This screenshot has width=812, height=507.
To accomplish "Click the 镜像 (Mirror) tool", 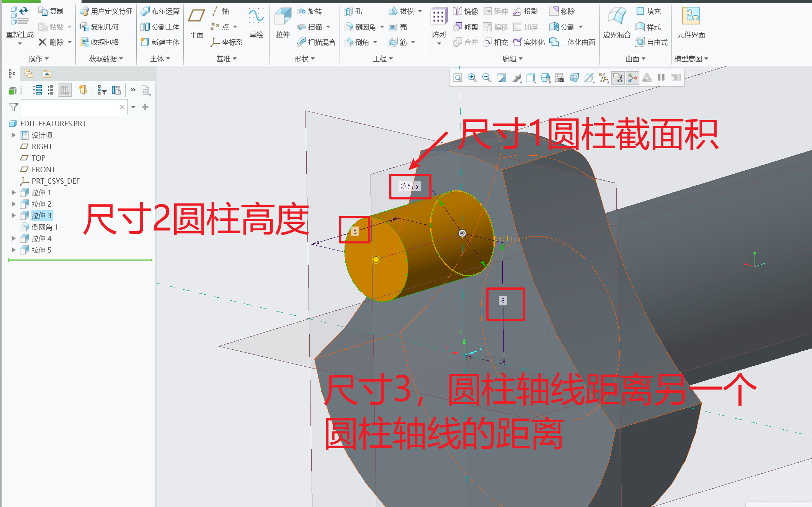I will [x=466, y=11].
